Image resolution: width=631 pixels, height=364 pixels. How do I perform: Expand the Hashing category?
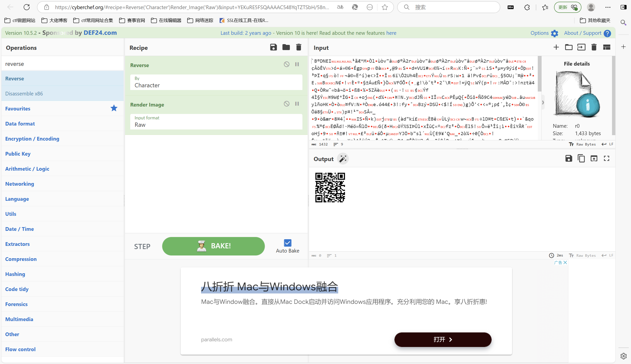point(62,274)
